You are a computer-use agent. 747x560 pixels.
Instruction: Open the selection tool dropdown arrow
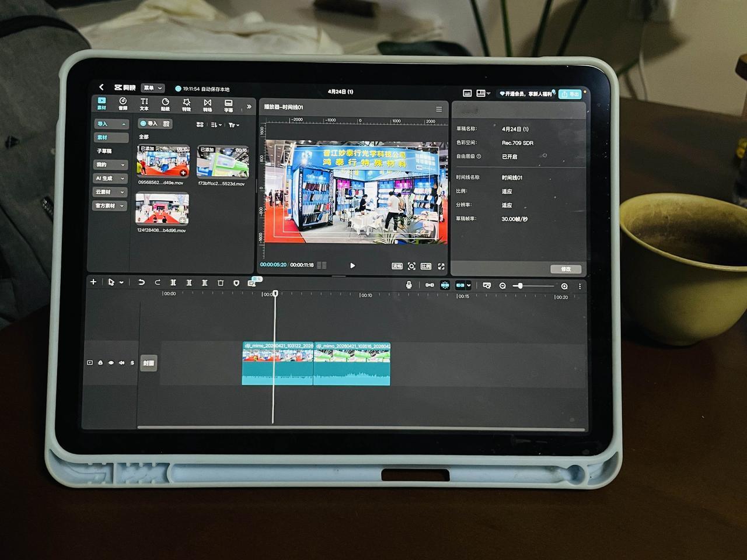[121, 282]
